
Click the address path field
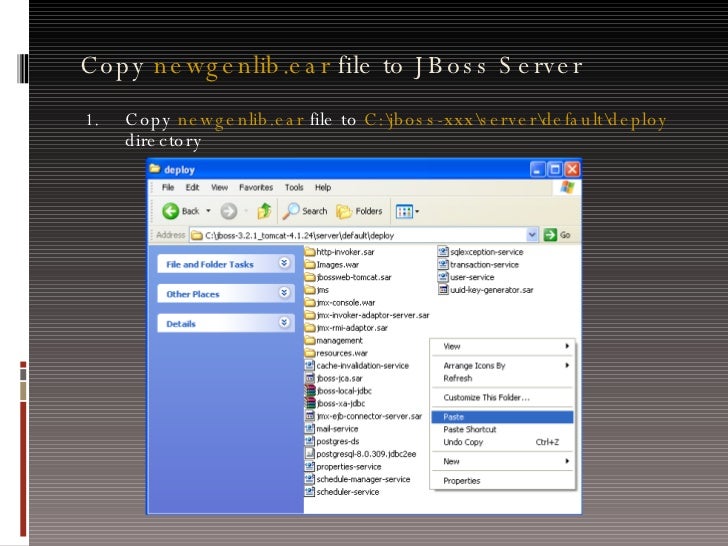coord(364,235)
